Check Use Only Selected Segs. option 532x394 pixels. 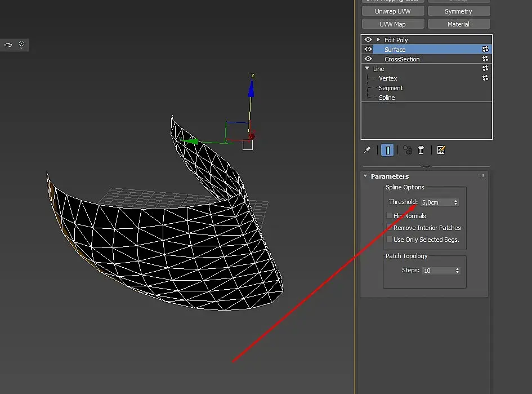(x=390, y=240)
